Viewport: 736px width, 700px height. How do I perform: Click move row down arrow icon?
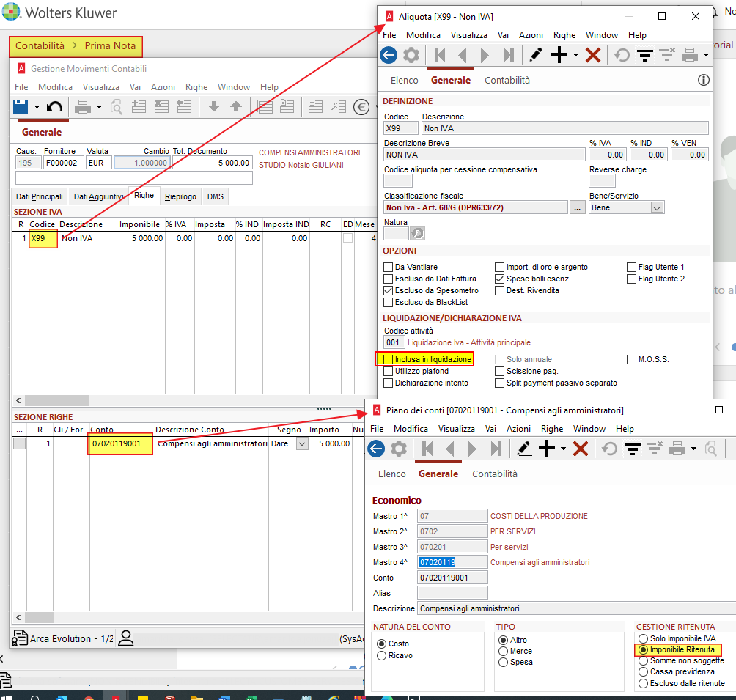pyautogui.click(x=214, y=107)
